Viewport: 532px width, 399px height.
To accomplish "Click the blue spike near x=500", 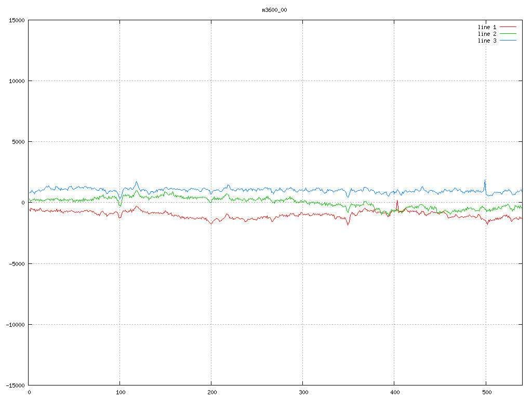I will 485,186.
